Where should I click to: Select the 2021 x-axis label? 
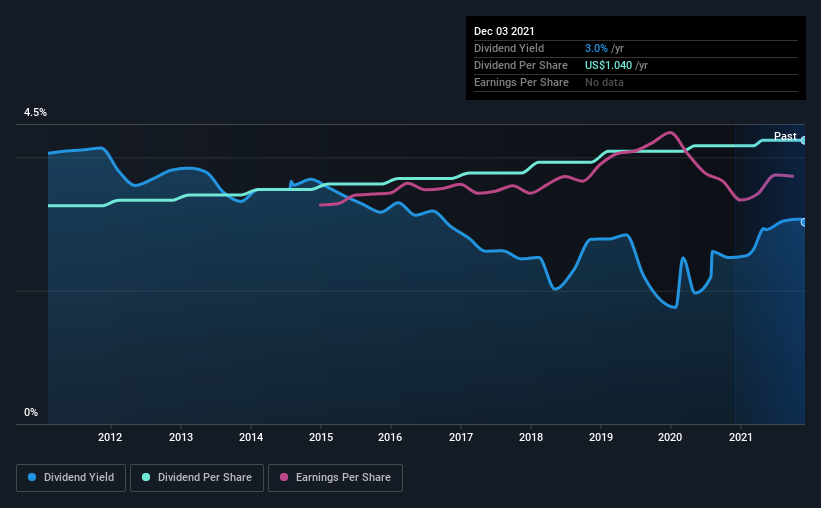point(741,437)
